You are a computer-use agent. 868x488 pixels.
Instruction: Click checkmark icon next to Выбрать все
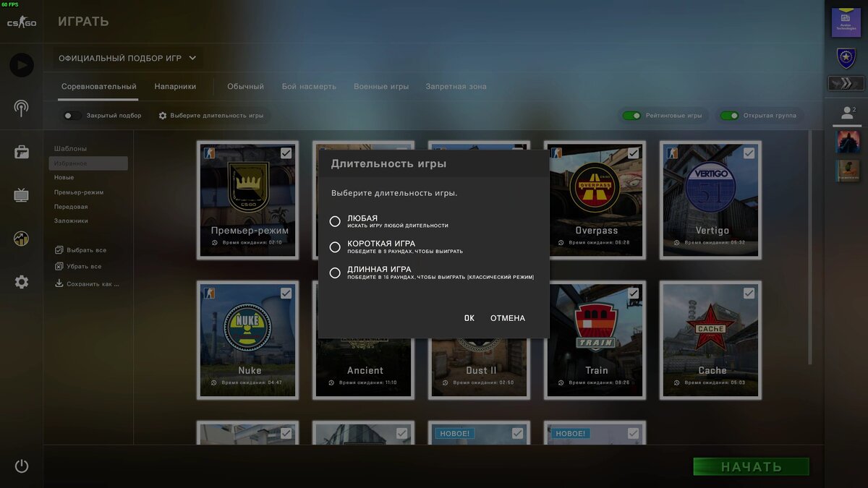(x=59, y=250)
